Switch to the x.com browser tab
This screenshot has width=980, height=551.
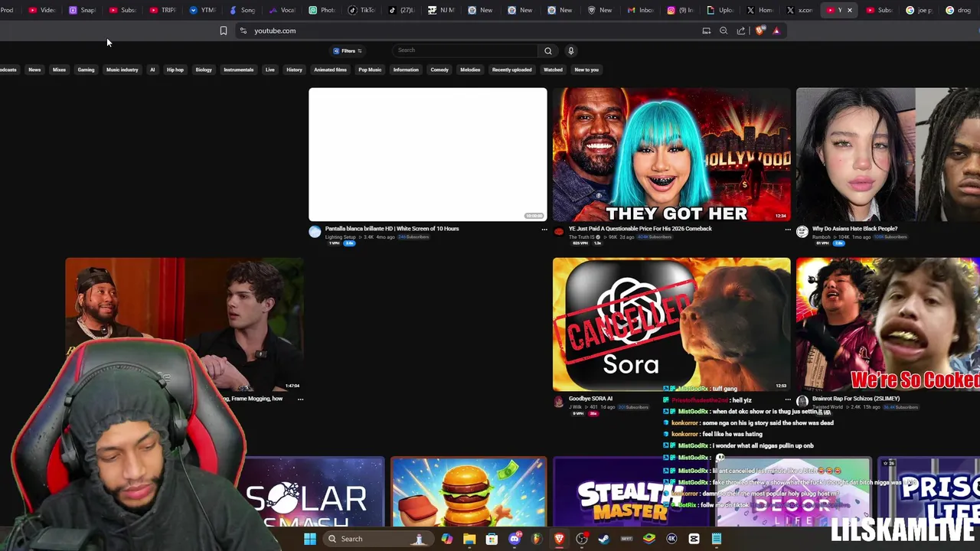(x=800, y=10)
